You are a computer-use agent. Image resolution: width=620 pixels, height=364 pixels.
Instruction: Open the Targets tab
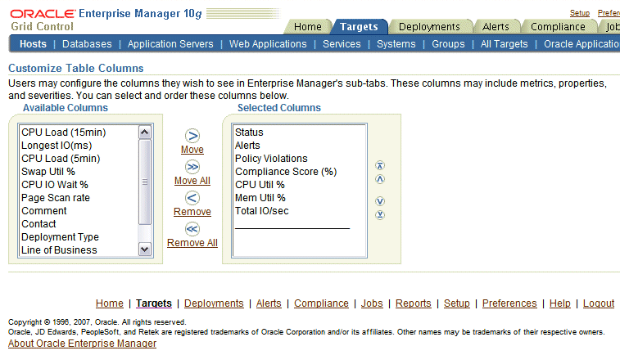click(359, 26)
